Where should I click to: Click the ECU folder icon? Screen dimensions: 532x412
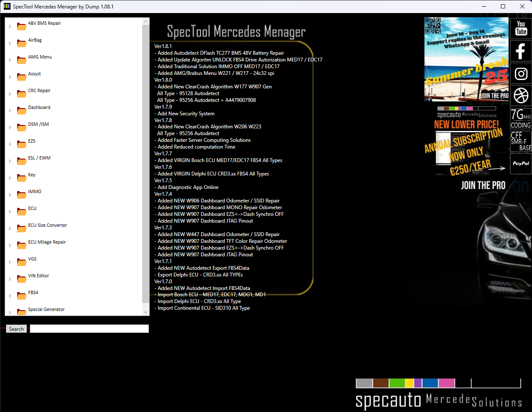(x=21, y=212)
